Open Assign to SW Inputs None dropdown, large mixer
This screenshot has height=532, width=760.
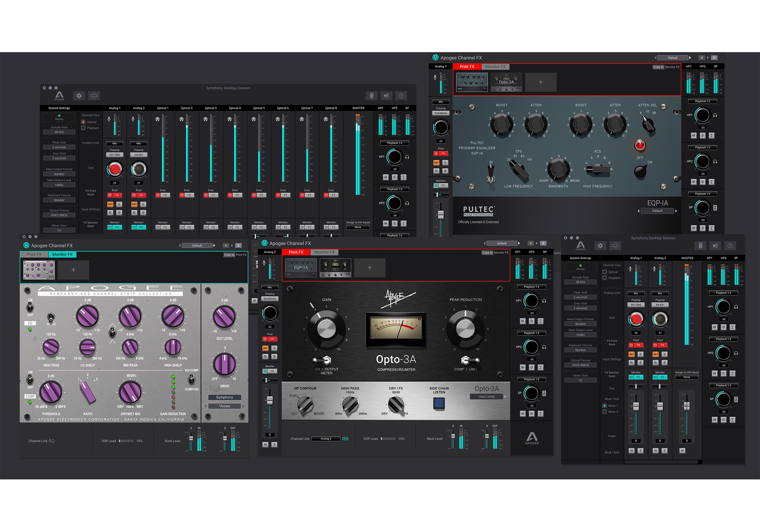pos(358,227)
